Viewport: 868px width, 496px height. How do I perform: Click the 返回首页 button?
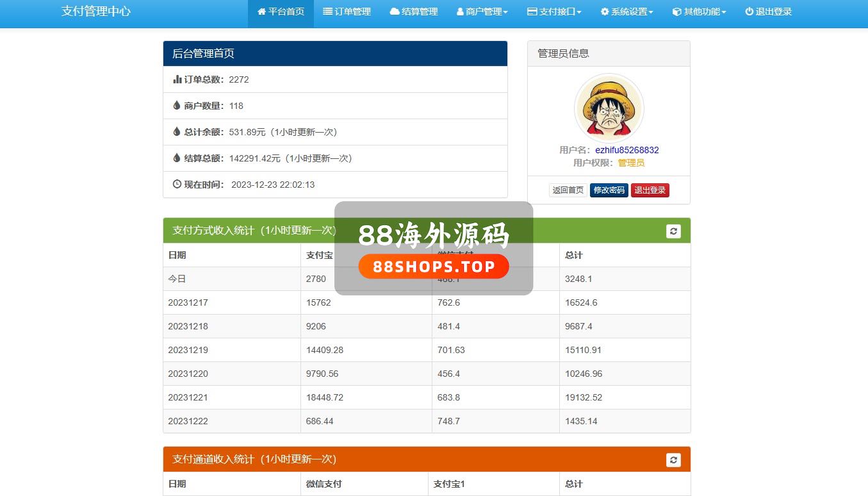tap(568, 190)
